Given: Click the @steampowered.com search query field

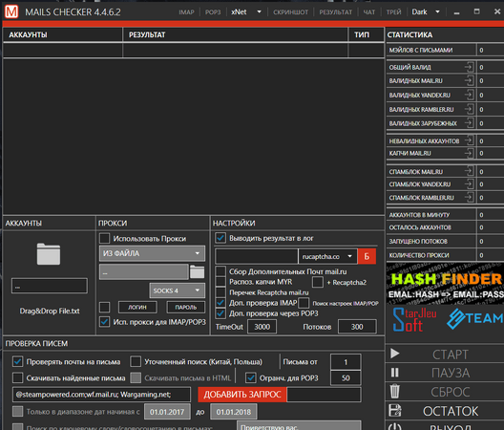Looking at the screenshot, I should 101,395.
